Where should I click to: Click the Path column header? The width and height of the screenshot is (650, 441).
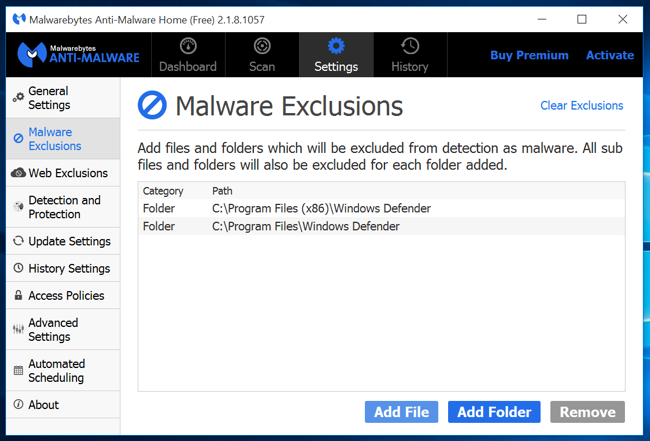point(222,191)
